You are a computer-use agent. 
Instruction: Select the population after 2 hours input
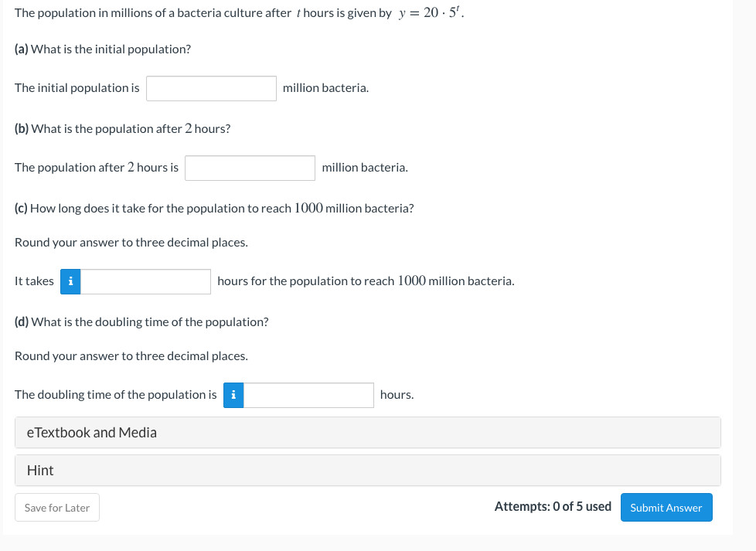[x=250, y=168]
